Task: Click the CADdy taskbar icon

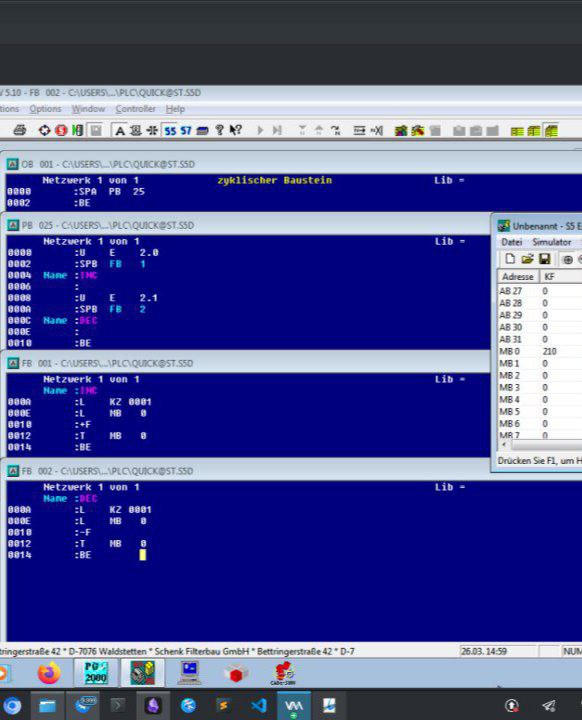Action: pyautogui.click(x=283, y=673)
